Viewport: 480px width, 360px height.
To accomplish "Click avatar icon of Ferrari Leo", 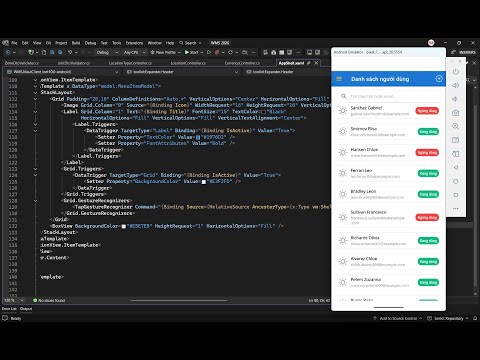I will [x=343, y=173].
